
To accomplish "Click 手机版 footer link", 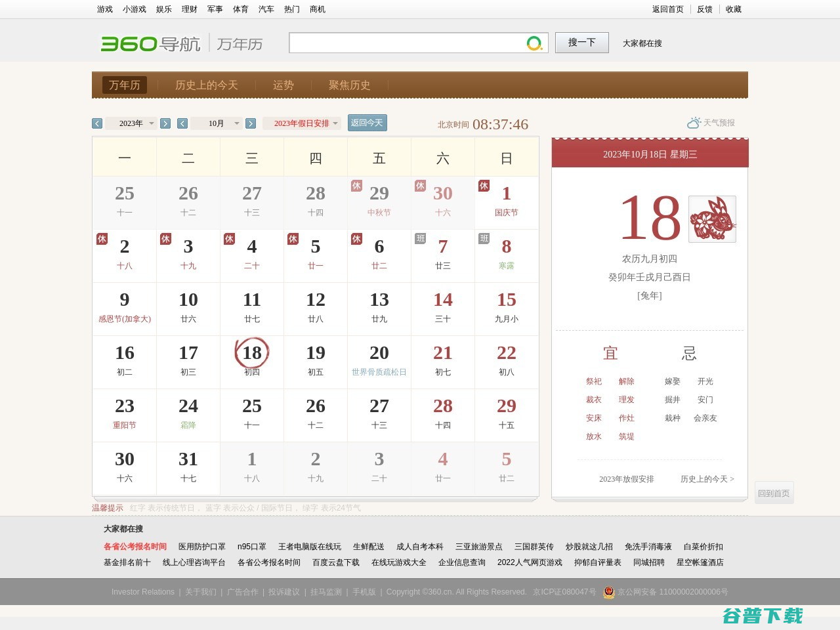I will [x=364, y=592].
